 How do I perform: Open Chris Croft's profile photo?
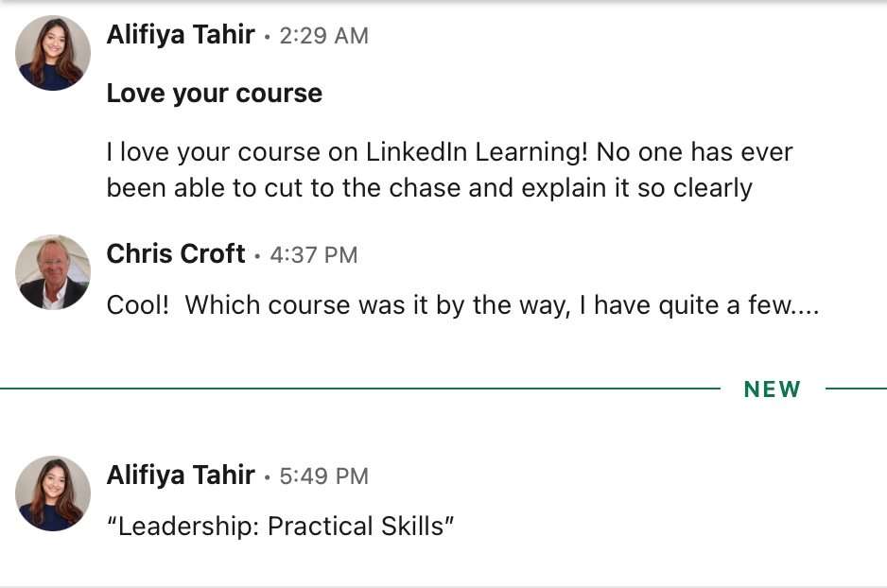point(53,272)
